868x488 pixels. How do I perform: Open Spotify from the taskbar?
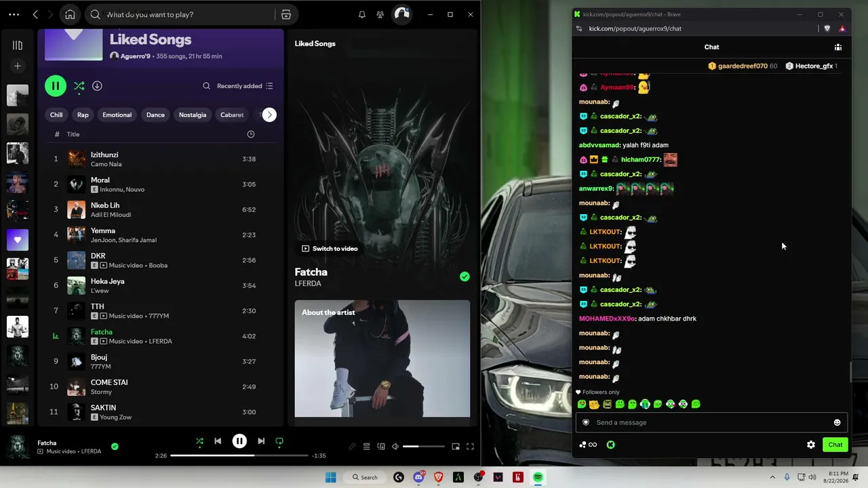click(538, 477)
